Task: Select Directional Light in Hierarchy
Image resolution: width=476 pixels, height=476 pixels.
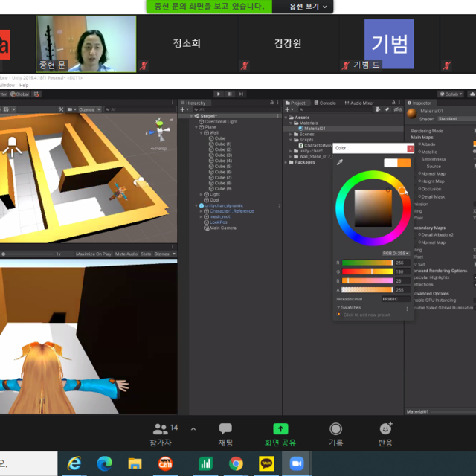Action: point(221,122)
